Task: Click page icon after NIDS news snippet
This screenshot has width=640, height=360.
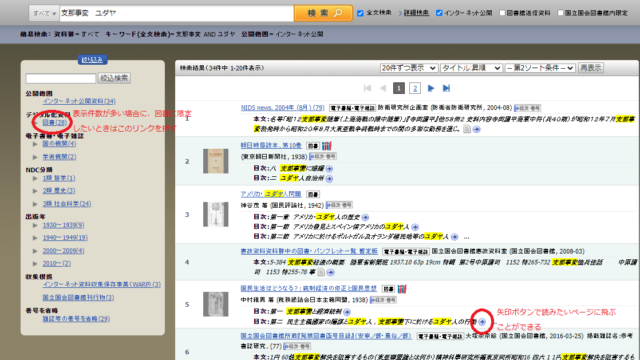Action: (467, 129)
